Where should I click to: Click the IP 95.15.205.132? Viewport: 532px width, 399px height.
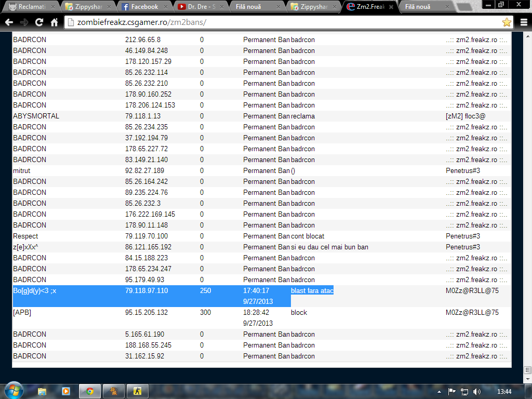[147, 312]
